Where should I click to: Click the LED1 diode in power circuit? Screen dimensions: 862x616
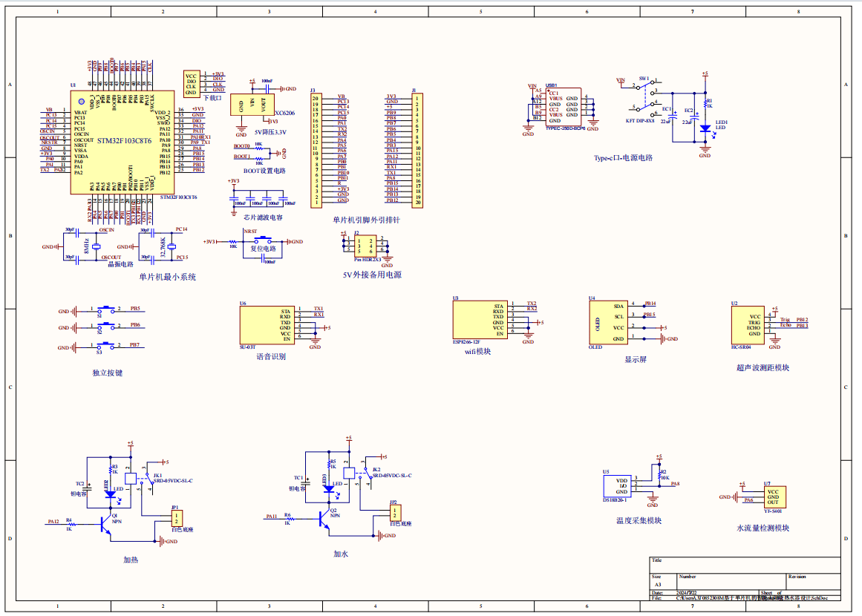[705, 128]
